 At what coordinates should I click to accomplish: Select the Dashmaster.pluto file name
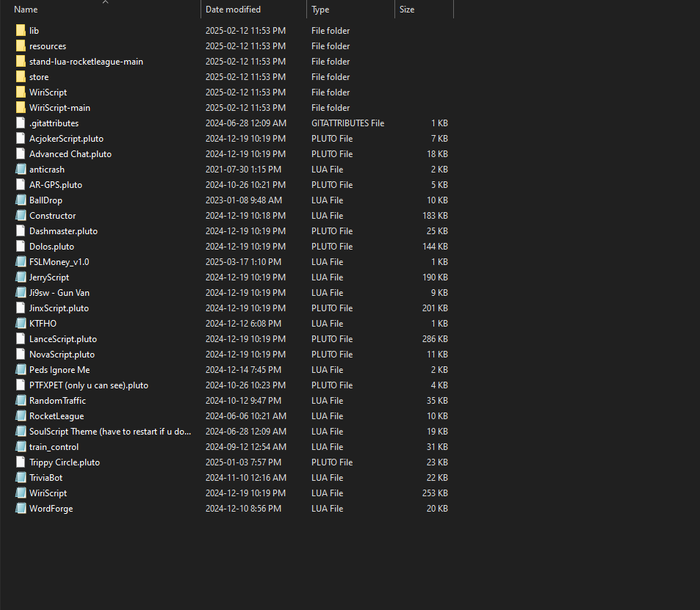coord(63,231)
